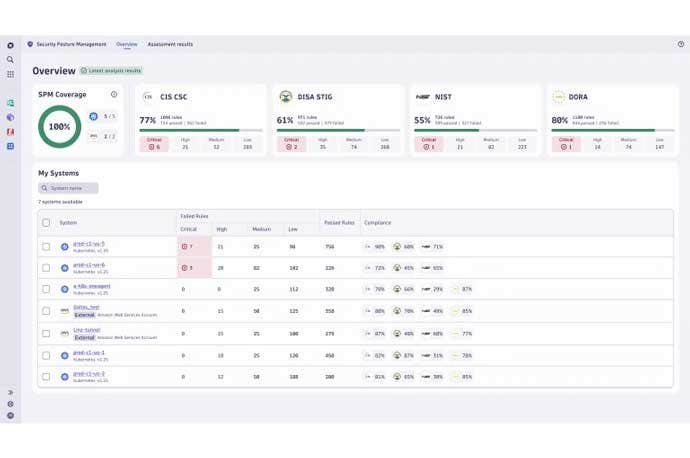The height and width of the screenshot is (458, 690).
Task: Open search from the left sidebar
Action: pyautogui.click(x=10, y=60)
